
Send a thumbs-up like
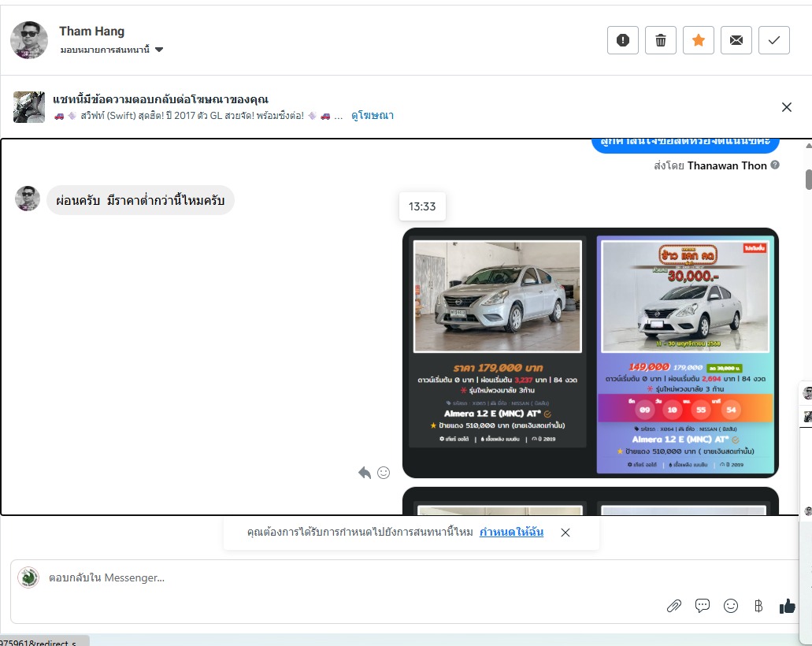point(787,606)
